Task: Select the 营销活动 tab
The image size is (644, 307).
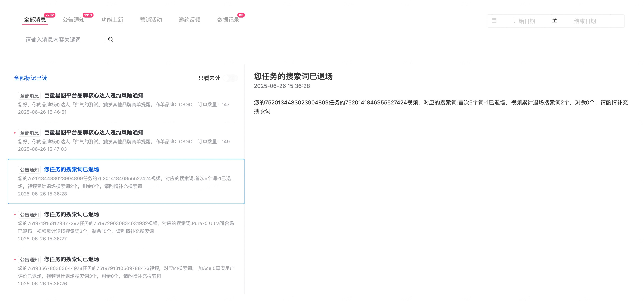Action: tap(151, 20)
